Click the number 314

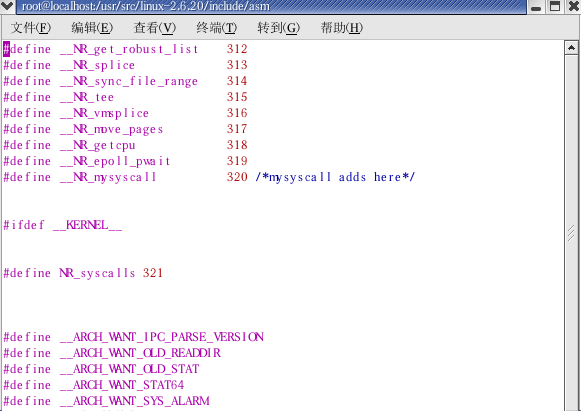[x=237, y=81]
